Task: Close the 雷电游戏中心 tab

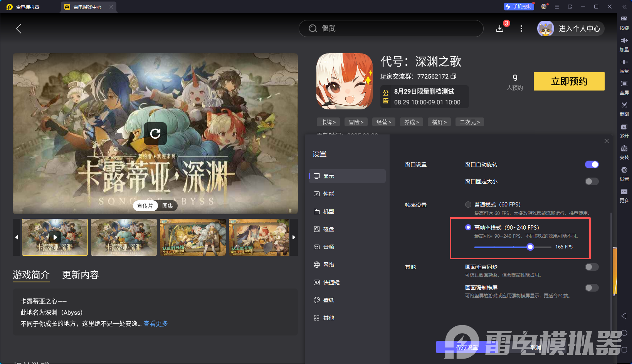Action: (x=111, y=7)
